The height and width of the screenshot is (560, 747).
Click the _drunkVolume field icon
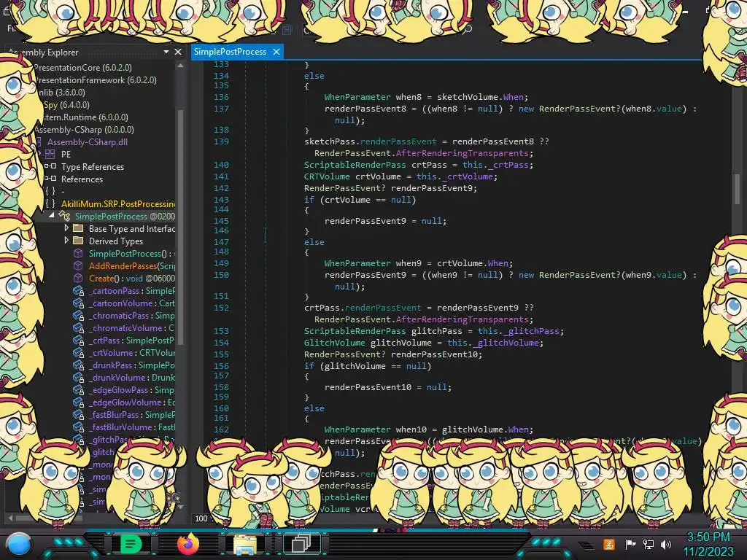79,378
